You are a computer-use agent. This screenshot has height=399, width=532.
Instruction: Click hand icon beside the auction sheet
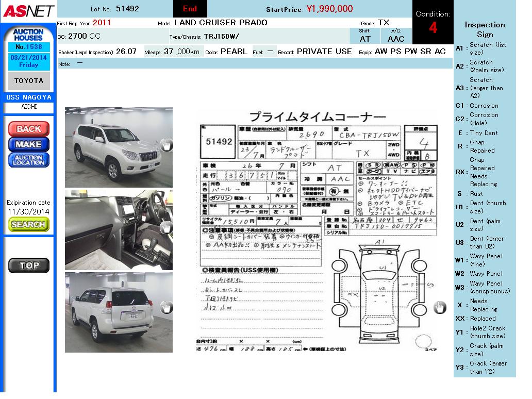click(x=439, y=308)
